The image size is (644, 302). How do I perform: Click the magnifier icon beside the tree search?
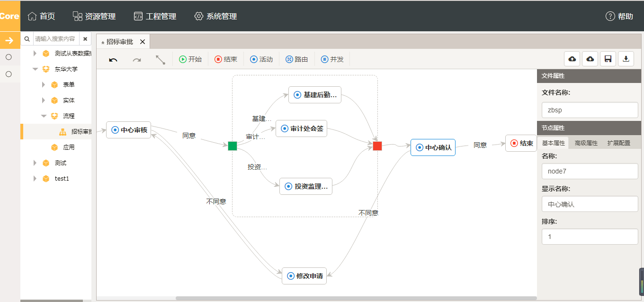[27, 39]
